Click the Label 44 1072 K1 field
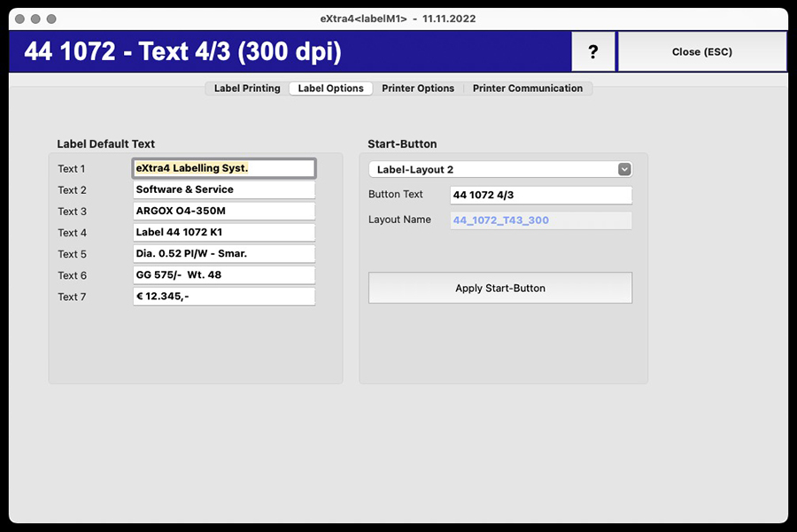Viewport: 797px width, 532px height. coord(223,232)
